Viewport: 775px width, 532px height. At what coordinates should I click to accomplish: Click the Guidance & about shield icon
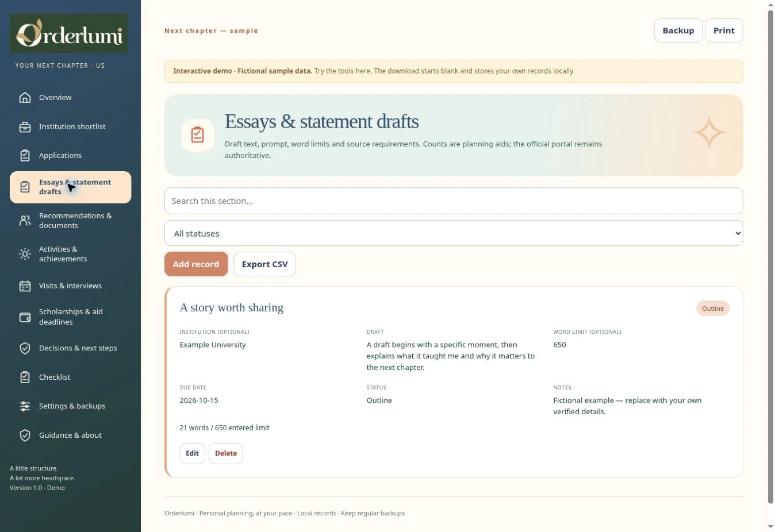(x=25, y=435)
